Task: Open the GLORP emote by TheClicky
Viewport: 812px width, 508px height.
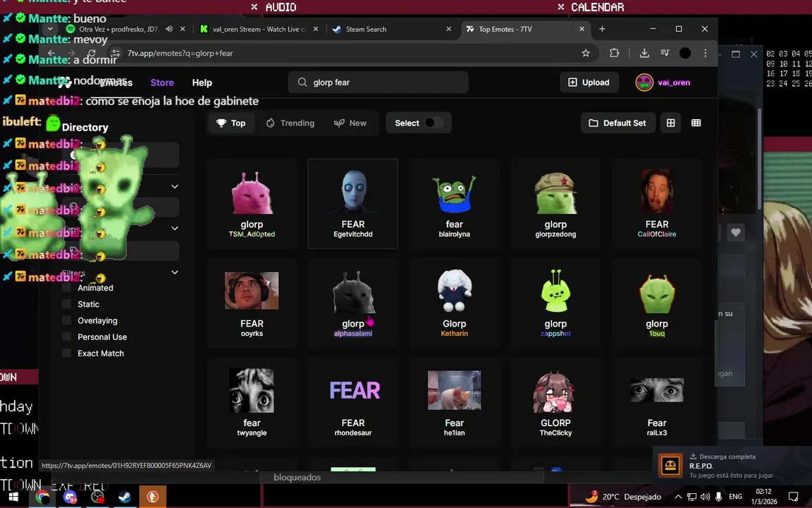Action: [x=555, y=403]
